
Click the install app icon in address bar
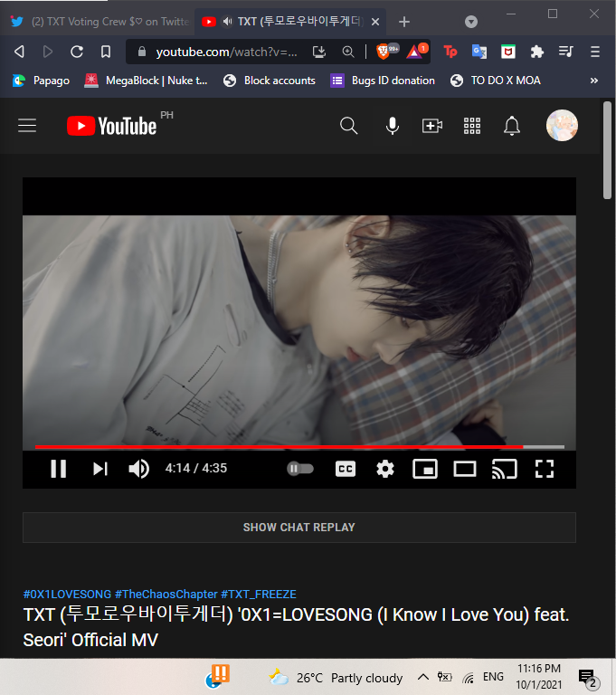pyautogui.click(x=319, y=52)
